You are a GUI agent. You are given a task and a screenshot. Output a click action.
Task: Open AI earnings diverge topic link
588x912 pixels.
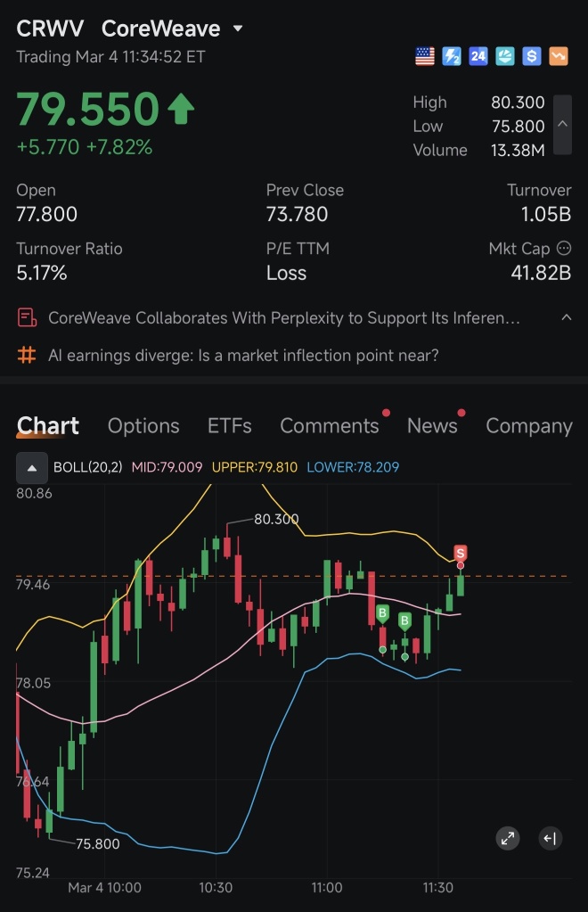(x=243, y=356)
